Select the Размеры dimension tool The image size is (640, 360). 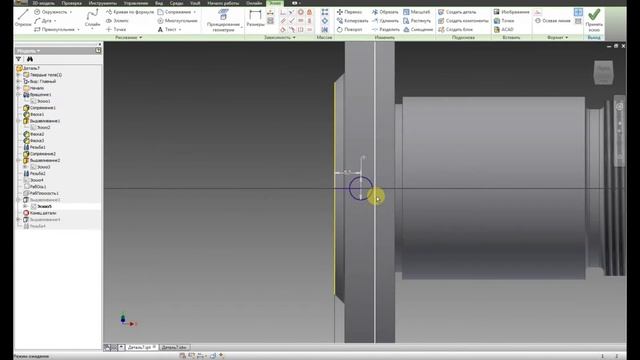(x=256, y=18)
